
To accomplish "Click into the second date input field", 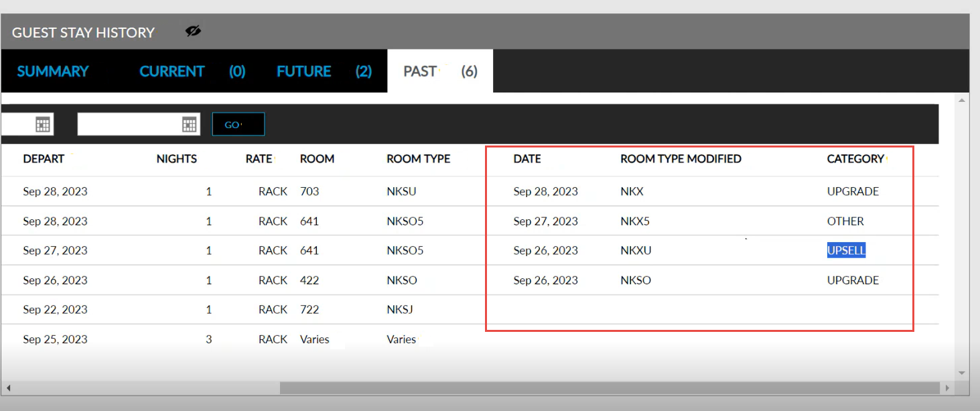I will click(x=129, y=124).
